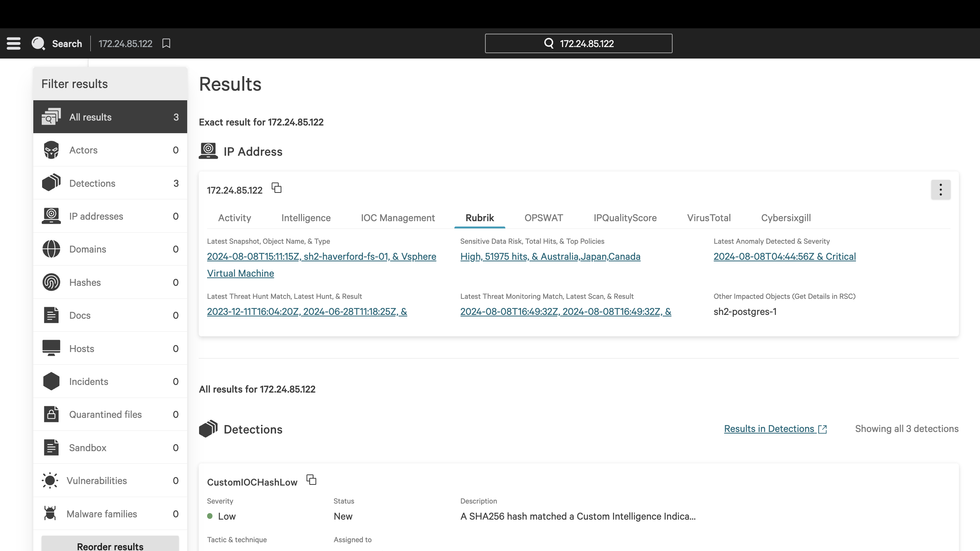Switch to the VirusTotal tab on IP card
The image size is (980, 551).
click(709, 217)
